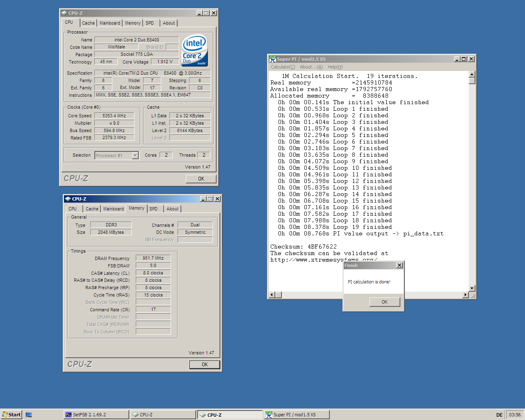Click Super PI vertical scrollbar down arrow
525x420 pixels.
tap(472, 288)
